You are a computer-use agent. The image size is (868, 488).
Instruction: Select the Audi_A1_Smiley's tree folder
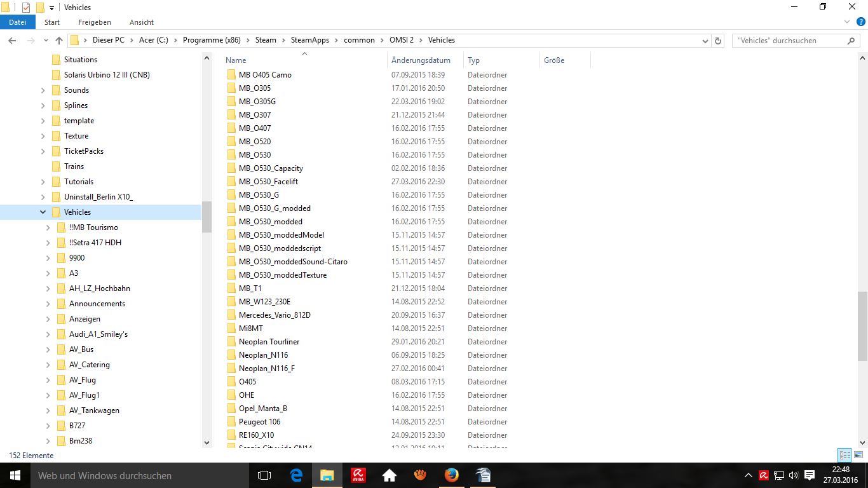pos(98,334)
